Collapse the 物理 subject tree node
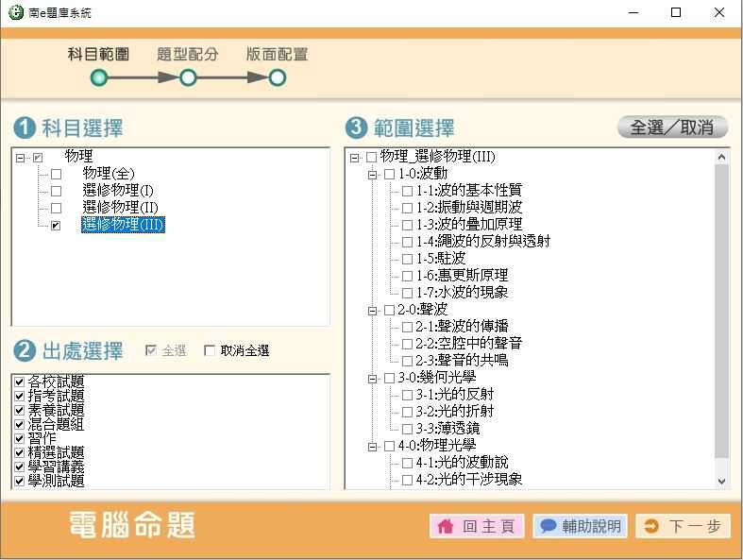This screenshot has height=560, width=743. pos(20,158)
